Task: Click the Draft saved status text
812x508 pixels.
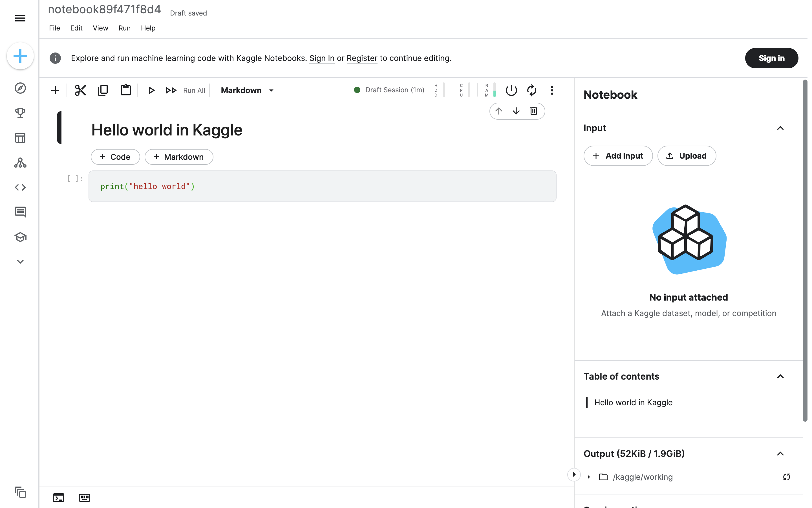Action: click(188, 13)
